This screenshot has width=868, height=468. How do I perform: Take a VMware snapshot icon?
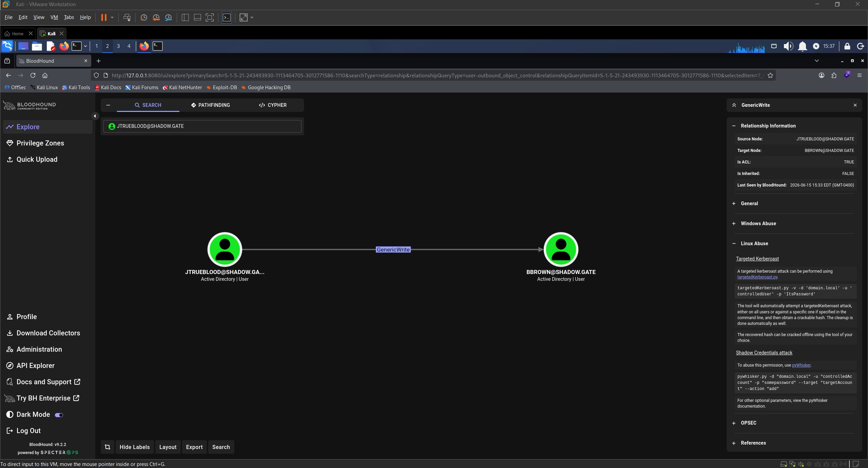[144, 17]
